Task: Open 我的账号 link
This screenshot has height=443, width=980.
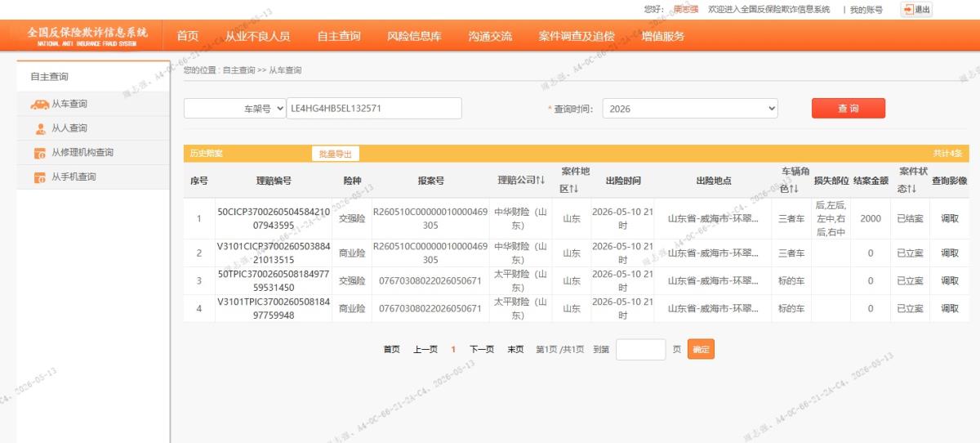Action: coord(866,10)
